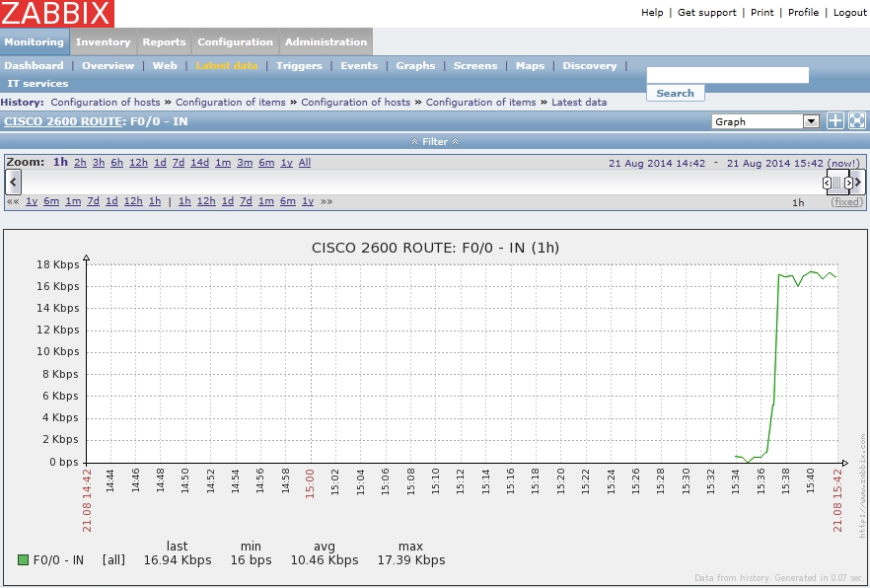This screenshot has width=870, height=588.
Task: Set Zoom period to All
Action: (x=305, y=163)
